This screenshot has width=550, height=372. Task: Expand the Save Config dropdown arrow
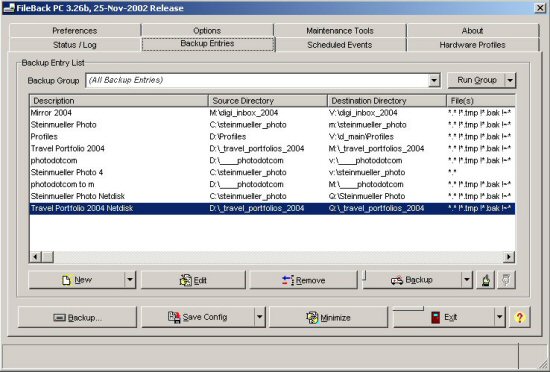[x=260, y=317]
